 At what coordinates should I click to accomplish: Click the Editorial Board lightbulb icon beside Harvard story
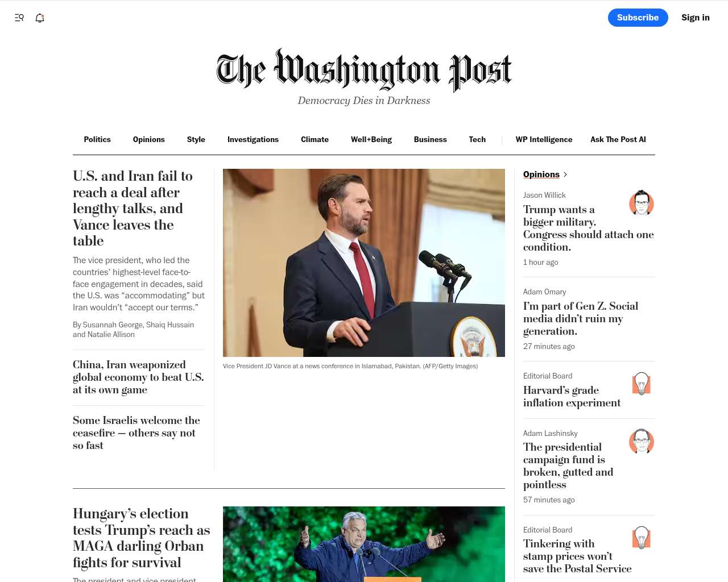(642, 384)
